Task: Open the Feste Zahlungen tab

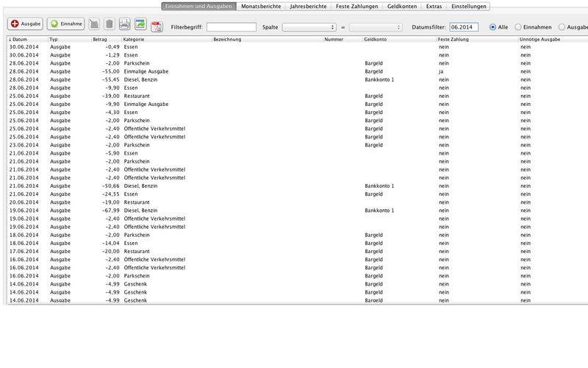Action: 356,6
